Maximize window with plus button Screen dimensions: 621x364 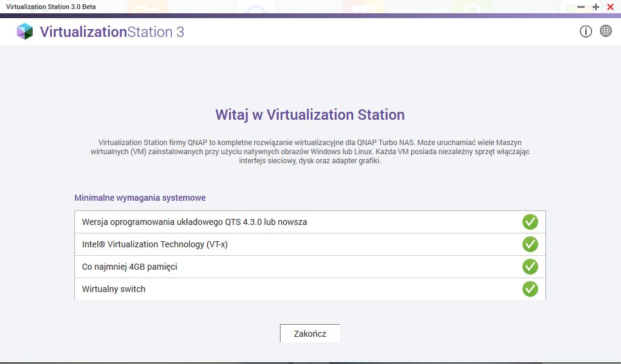tap(596, 7)
